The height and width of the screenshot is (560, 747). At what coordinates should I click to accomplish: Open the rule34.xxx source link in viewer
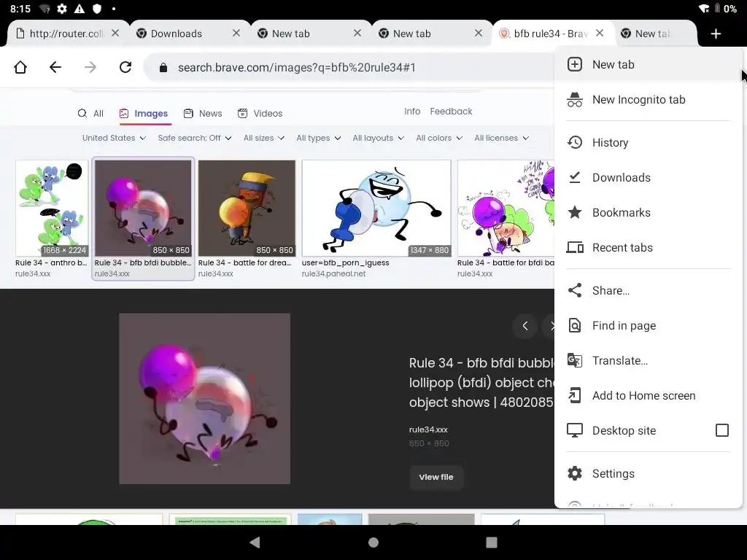click(428, 429)
